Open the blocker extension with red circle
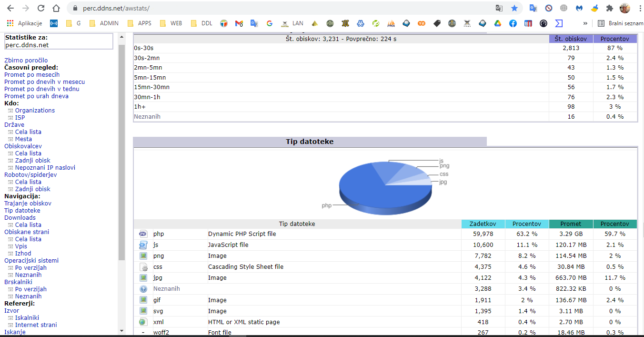This screenshot has width=644, height=337. pos(549,8)
